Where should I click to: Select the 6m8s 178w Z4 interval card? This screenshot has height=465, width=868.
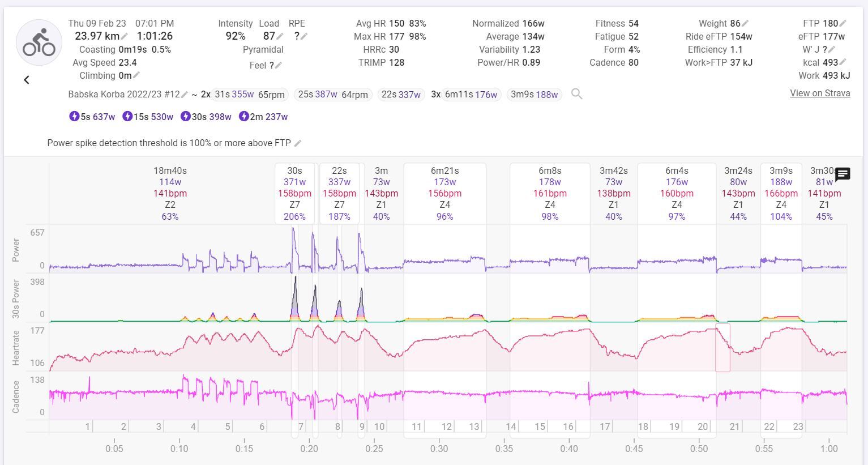click(550, 193)
